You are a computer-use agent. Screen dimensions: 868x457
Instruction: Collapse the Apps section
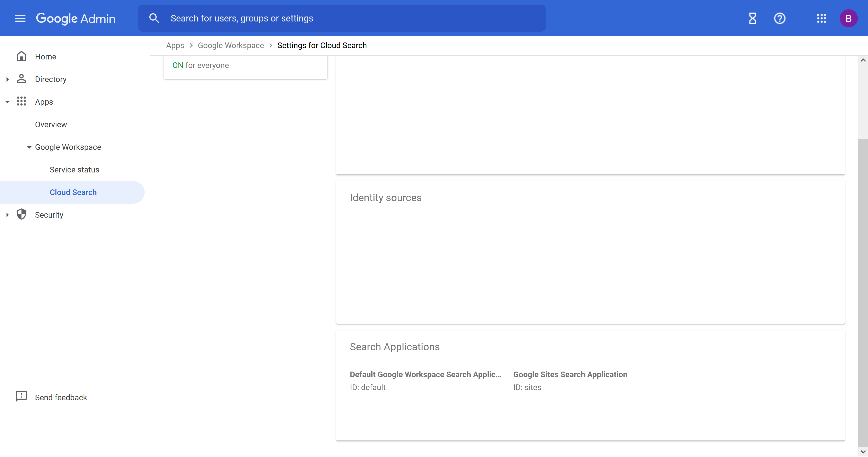[x=7, y=101]
